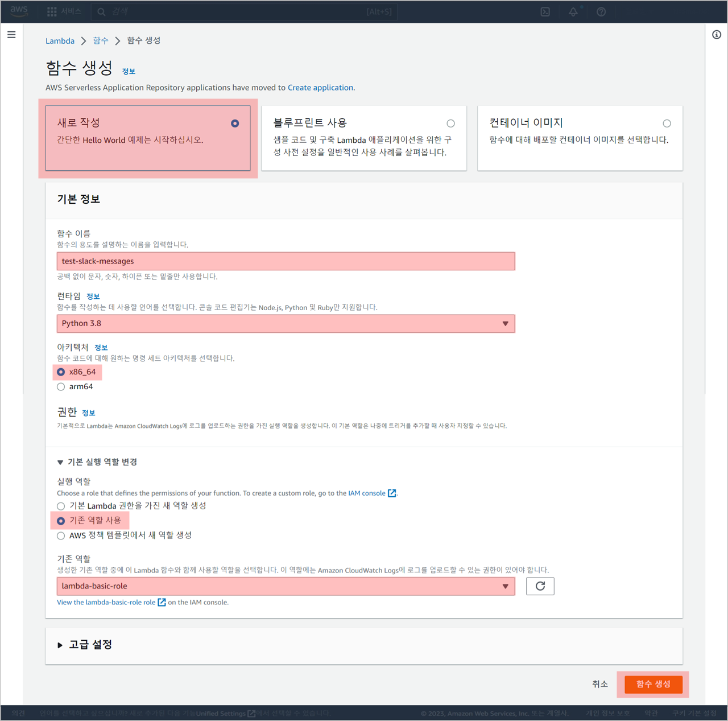Choose the x86_64 architecture radio button
Image resolution: width=728 pixels, height=721 pixels.
(x=61, y=372)
